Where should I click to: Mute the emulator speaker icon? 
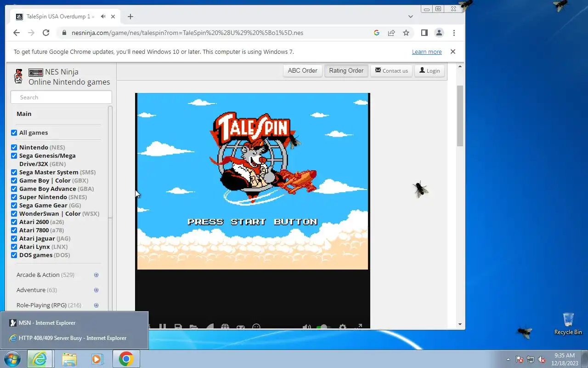[306, 327]
